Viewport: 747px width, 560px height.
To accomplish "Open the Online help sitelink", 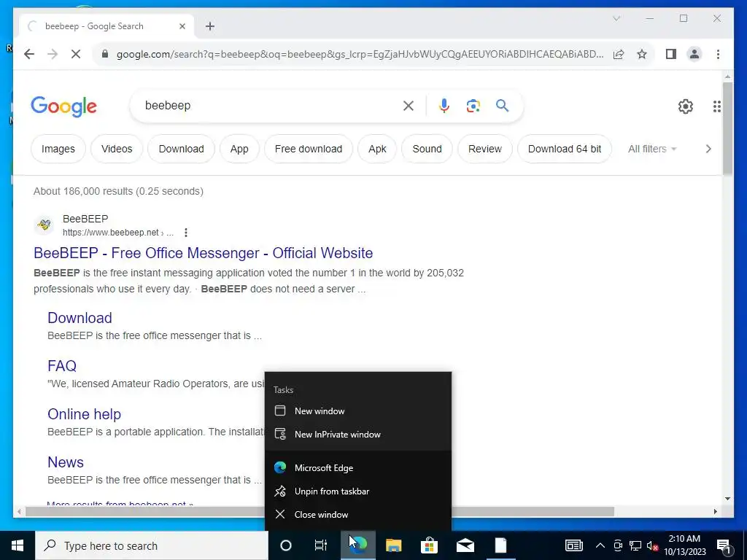I will 85,414.
